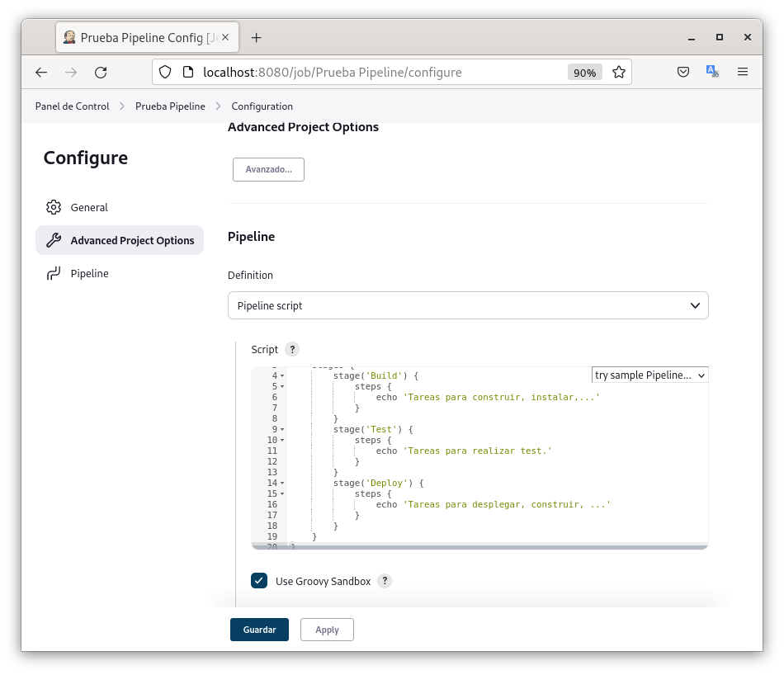Open the Definition Pipeline script dropdown
The image size is (784, 675).
point(467,305)
